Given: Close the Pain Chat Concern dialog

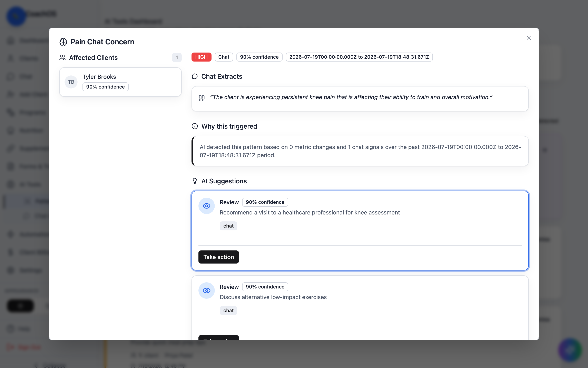Looking at the screenshot, I should click(x=528, y=38).
